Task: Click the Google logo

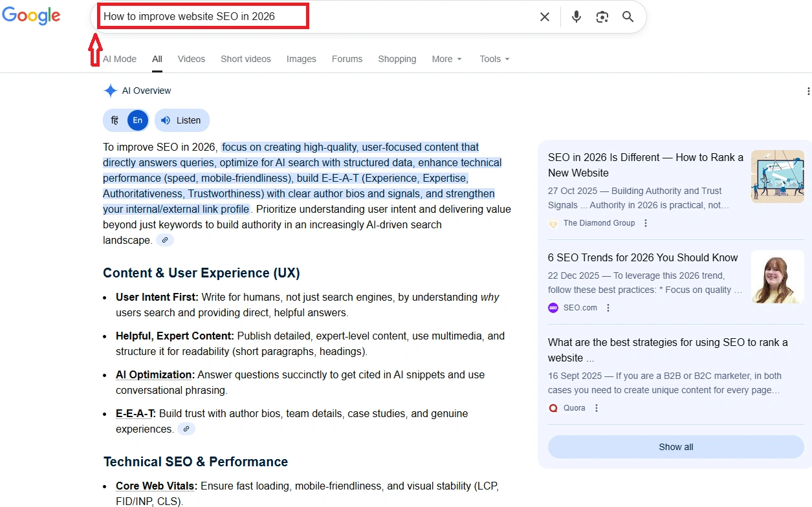Action: pos(31,16)
